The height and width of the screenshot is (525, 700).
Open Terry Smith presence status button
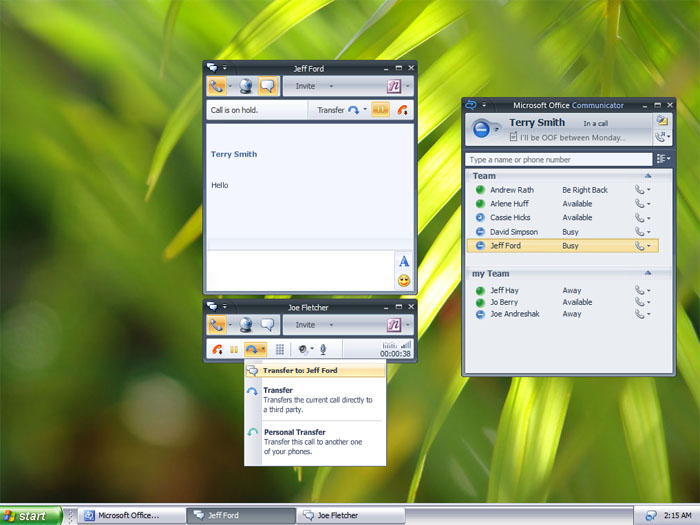coord(484,129)
